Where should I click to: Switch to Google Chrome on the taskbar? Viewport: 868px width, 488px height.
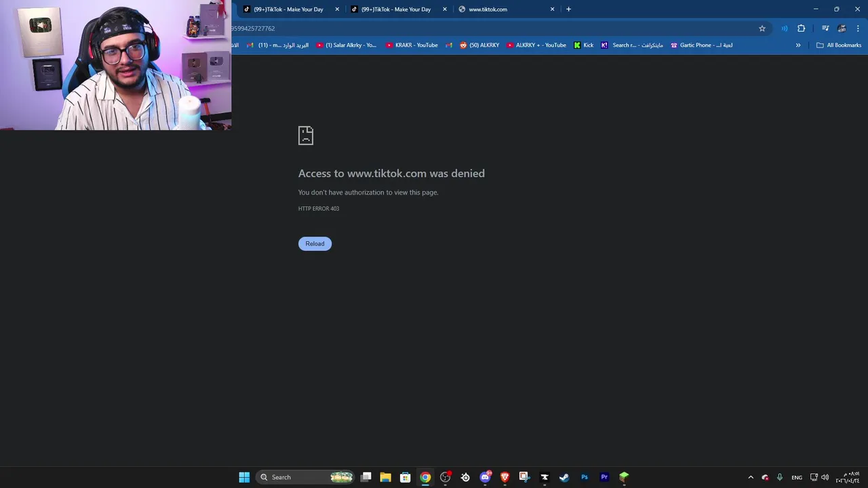pos(425,477)
